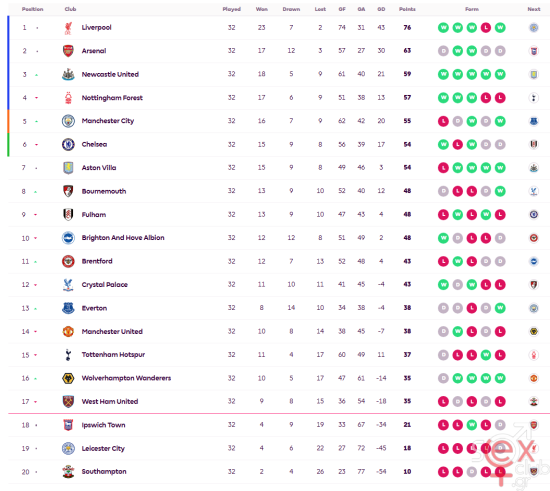The image size is (550, 491).
Task: Click Liverpool's next opponent badge
Action: point(534,27)
